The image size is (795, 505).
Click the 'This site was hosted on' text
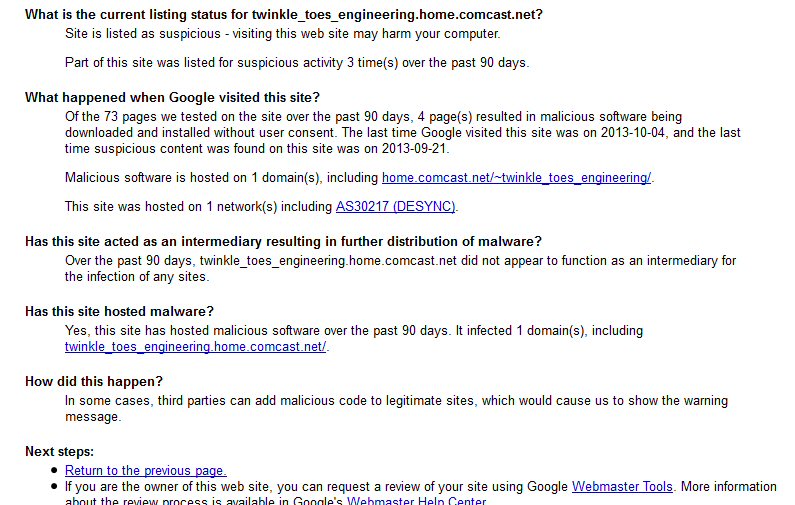tap(198, 207)
